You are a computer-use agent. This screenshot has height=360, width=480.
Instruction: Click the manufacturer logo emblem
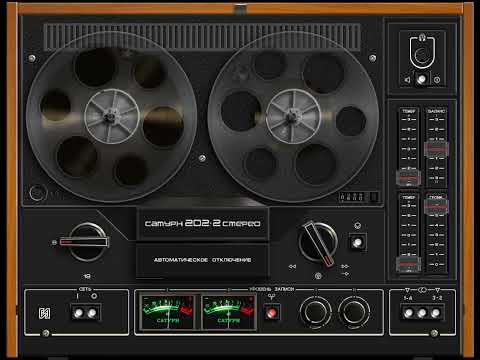pyautogui.click(x=44, y=313)
